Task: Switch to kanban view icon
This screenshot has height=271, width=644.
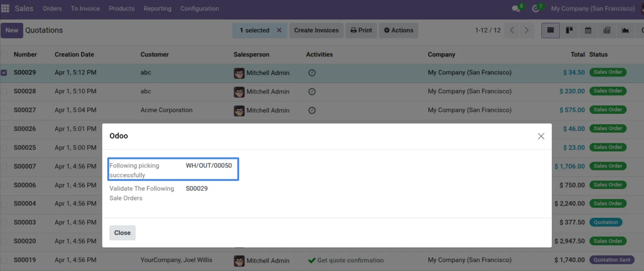Action: click(569, 30)
